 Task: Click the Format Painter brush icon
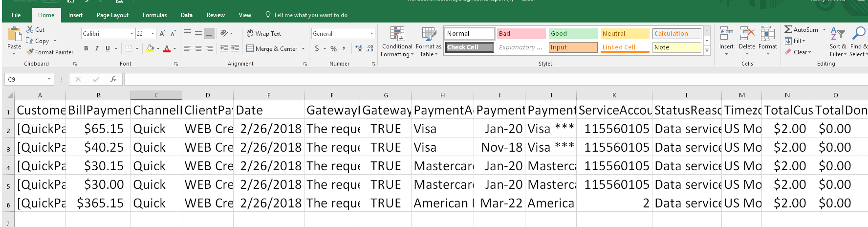click(x=30, y=52)
